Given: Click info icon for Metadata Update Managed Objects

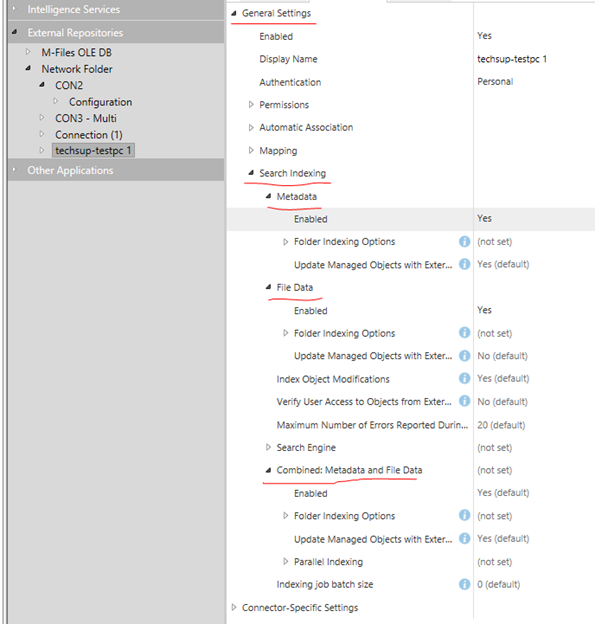Looking at the screenshot, I should pos(464,264).
